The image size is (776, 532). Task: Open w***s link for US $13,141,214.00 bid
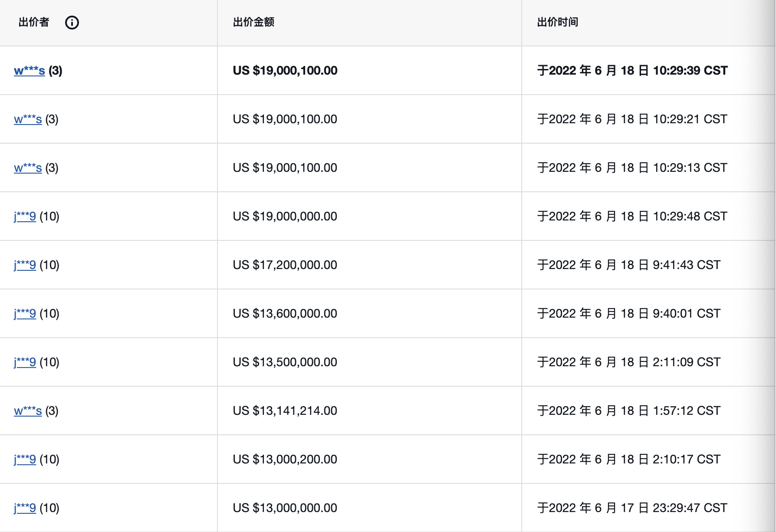click(28, 411)
